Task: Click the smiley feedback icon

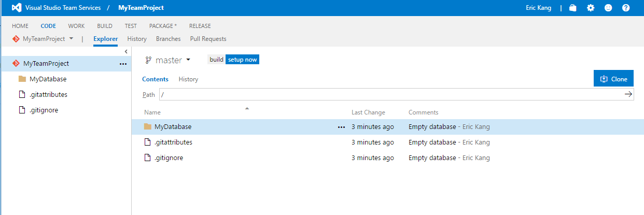Action: click(608, 8)
